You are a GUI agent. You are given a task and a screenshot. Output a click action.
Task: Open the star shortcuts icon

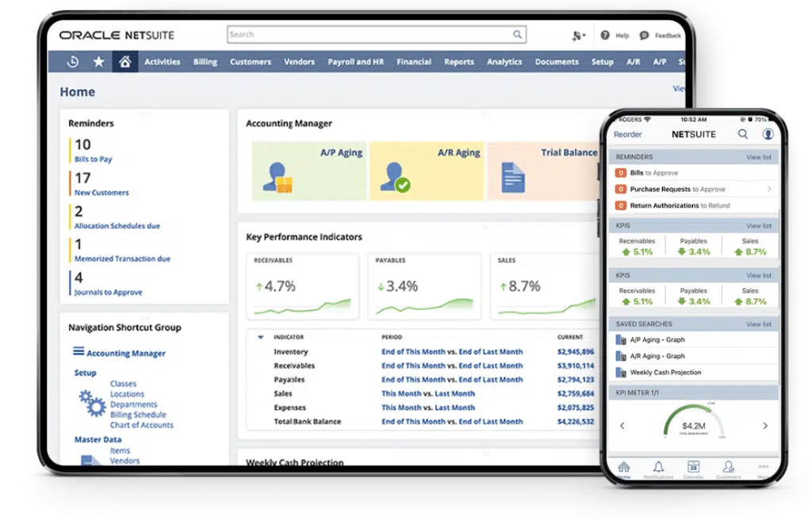click(x=98, y=60)
